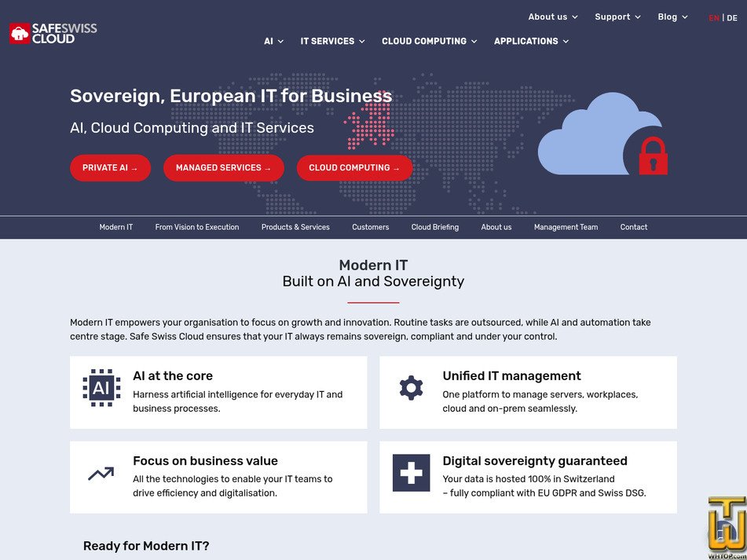
Task: Click the trending arrow business value icon
Action: click(x=101, y=473)
